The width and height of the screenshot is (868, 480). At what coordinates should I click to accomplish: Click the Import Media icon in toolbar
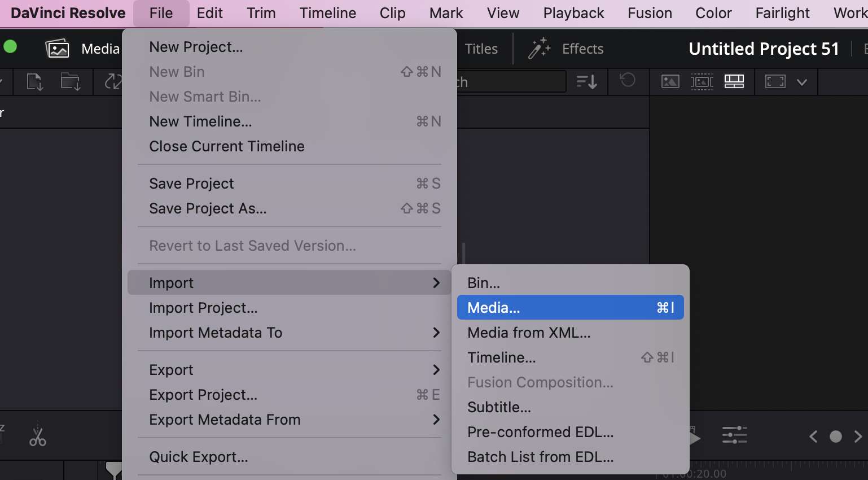(35, 82)
